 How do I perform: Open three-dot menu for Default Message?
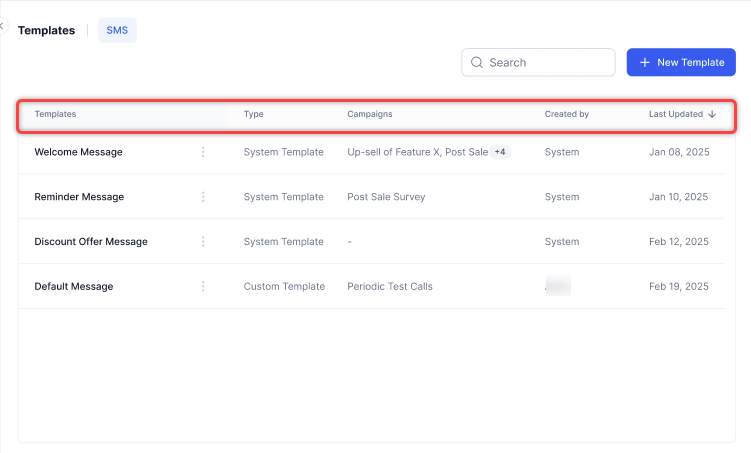[x=203, y=287]
